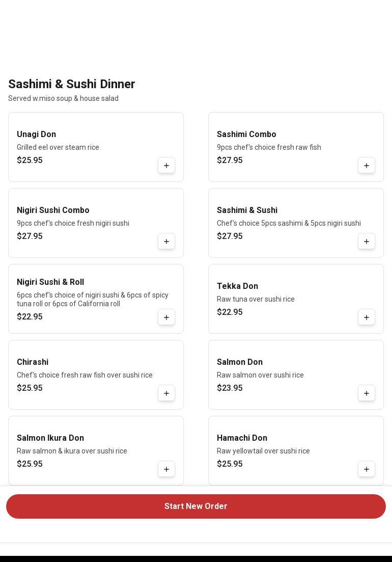
Task: Add Salmon Don using plus icon
Action: (367, 393)
